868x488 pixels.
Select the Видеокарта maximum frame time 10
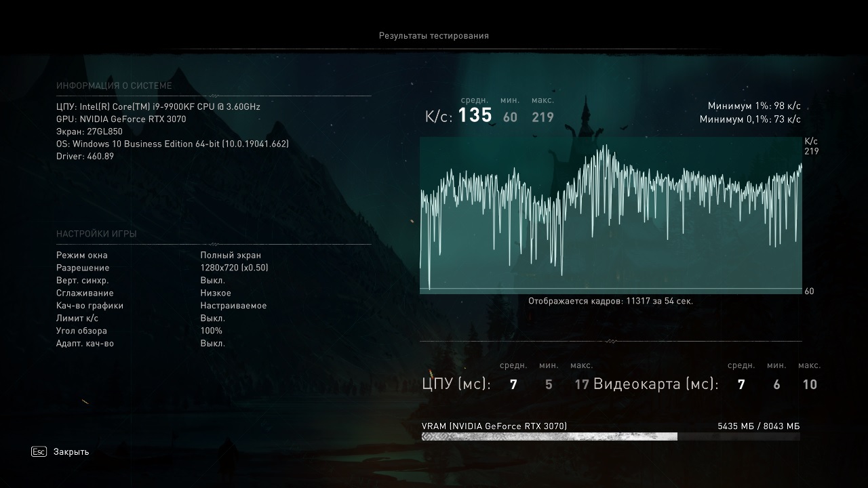(810, 385)
